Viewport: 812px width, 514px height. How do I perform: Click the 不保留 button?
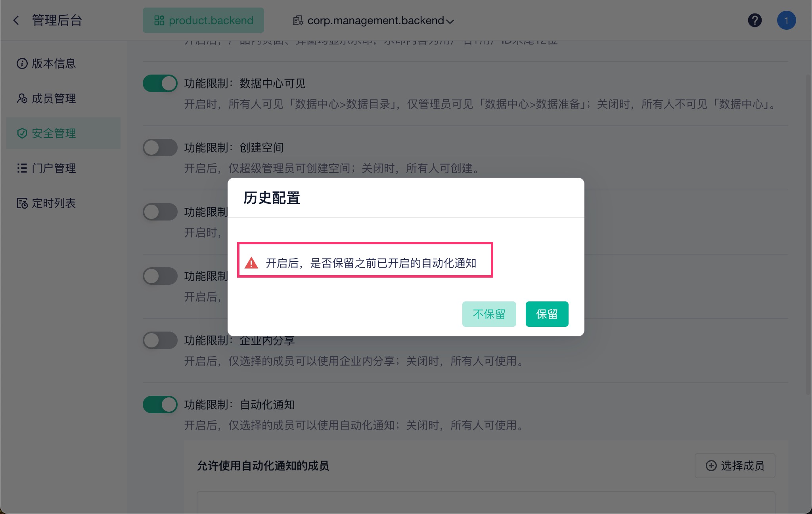click(489, 314)
